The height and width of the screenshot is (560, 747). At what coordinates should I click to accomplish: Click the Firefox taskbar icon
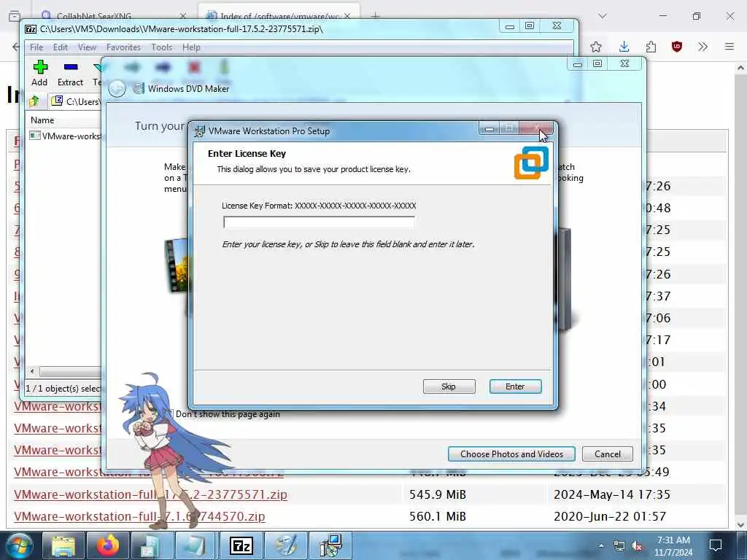pyautogui.click(x=108, y=545)
